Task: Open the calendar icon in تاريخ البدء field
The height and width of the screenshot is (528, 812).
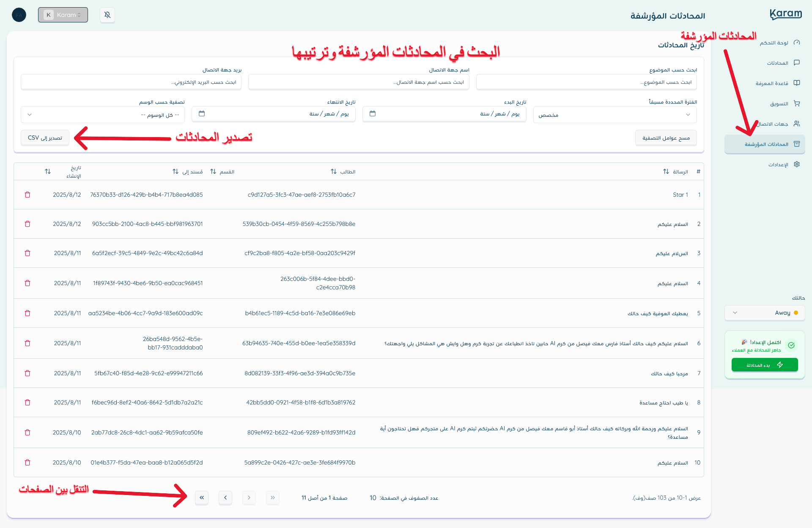Action: [372, 113]
